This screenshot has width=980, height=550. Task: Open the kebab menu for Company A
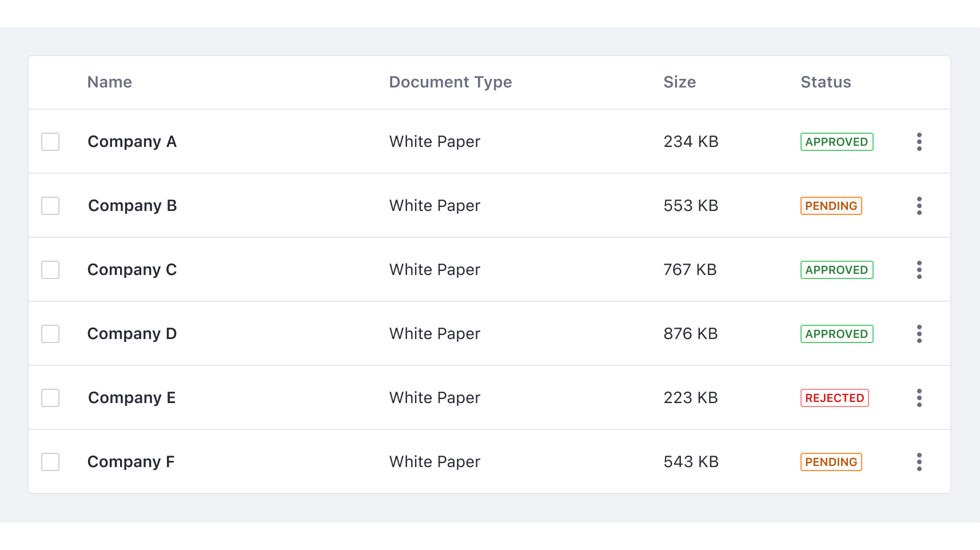(x=919, y=142)
